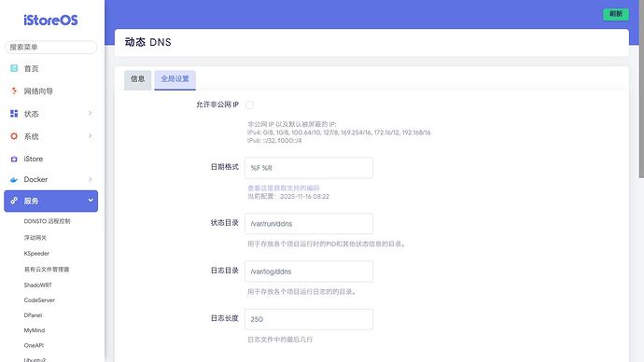Click the 状态 status grid icon
This screenshot has width=644, height=362.
pyautogui.click(x=14, y=113)
